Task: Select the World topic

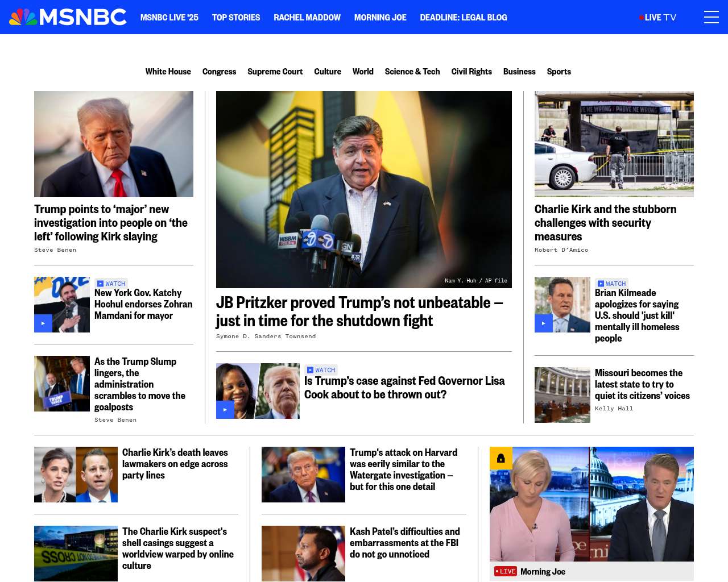Action: coord(363,72)
